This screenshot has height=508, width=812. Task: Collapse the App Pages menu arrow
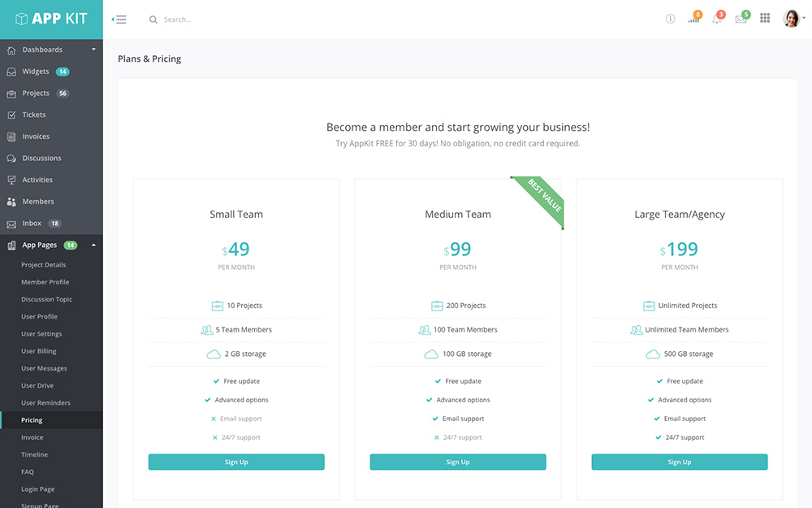coord(93,245)
